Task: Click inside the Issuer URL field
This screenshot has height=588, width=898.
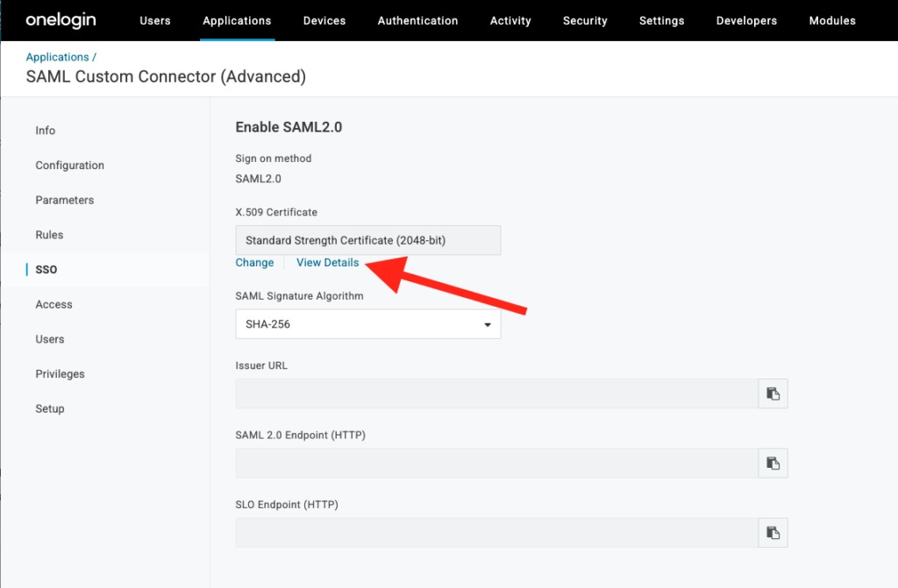Action: click(491, 393)
